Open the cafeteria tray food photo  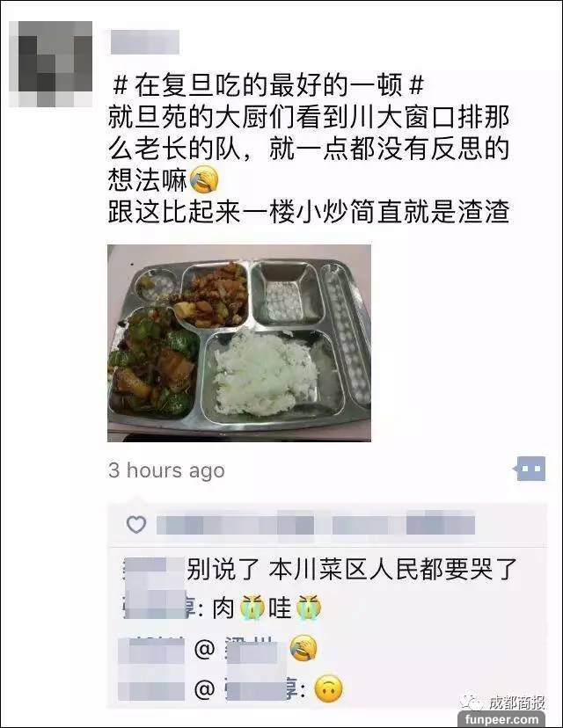pos(239,343)
